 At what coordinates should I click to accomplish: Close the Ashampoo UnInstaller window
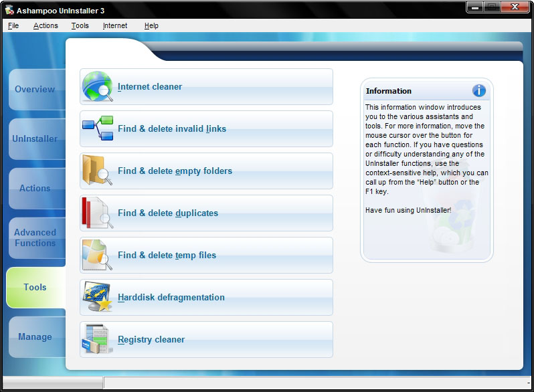click(x=515, y=7)
